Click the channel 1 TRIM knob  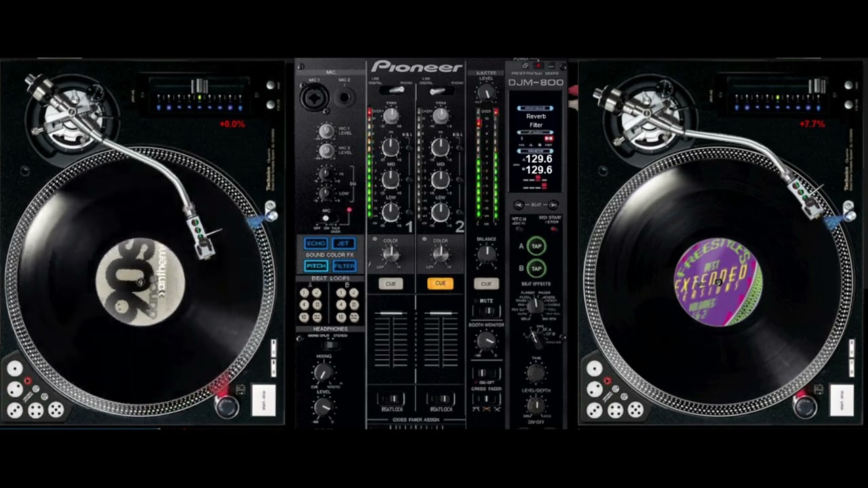[391, 116]
